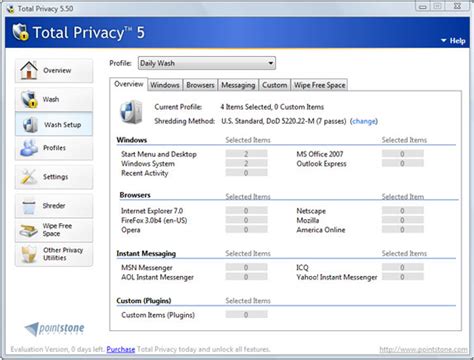The height and width of the screenshot is (360, 474).
Task: Click the Netscape label
Action: pyautogui.click(x=311, y=211)
